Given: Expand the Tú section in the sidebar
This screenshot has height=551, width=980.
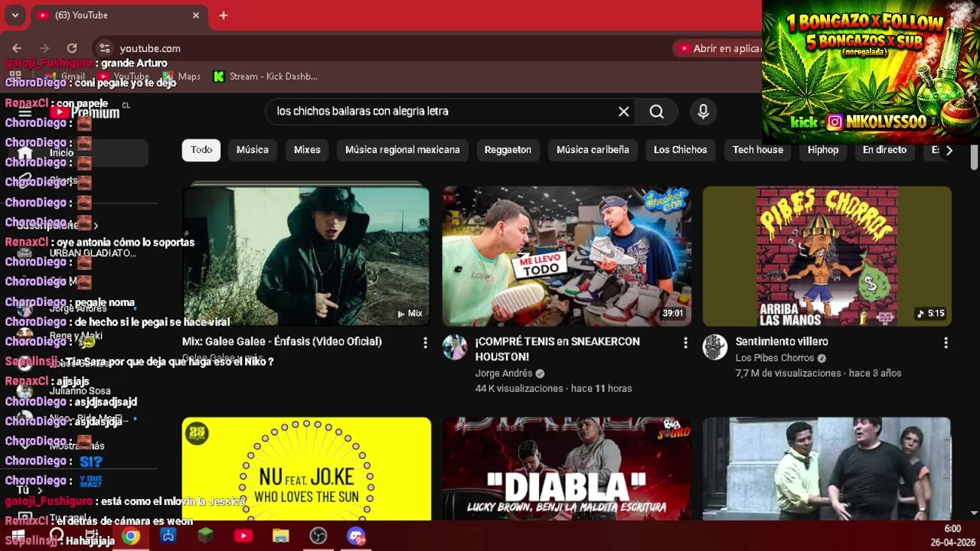Looking at the screenshot, I should coord(29,490).
